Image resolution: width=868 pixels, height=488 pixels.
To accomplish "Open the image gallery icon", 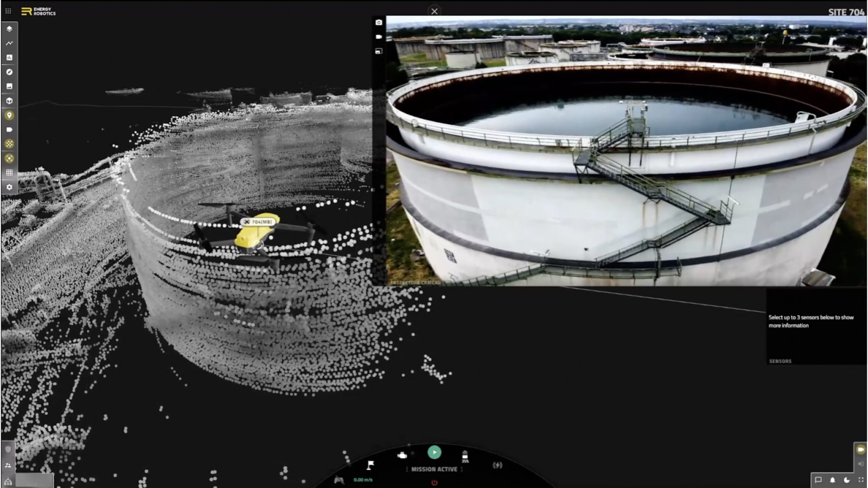I will click(x=9, y=86).
